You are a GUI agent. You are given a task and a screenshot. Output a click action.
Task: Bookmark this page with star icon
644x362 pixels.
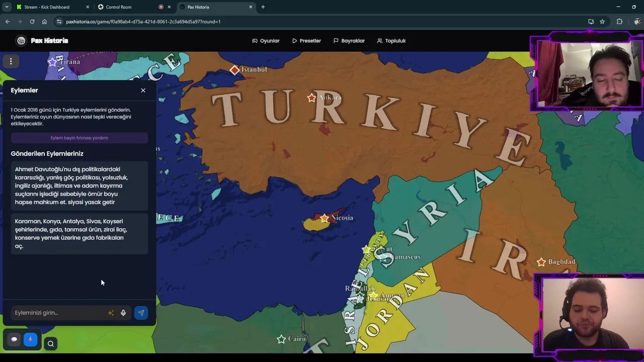[602, 22]
